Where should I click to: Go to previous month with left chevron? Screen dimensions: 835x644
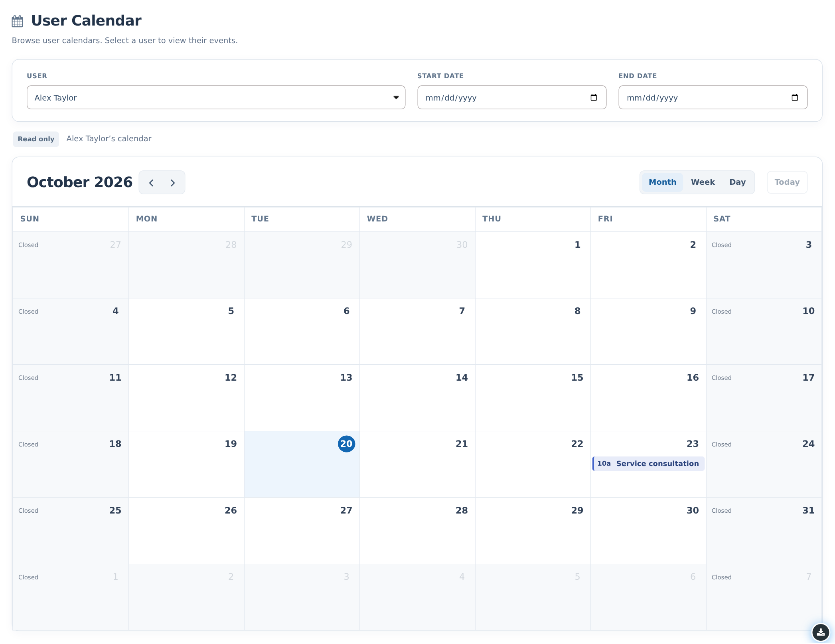151,183
